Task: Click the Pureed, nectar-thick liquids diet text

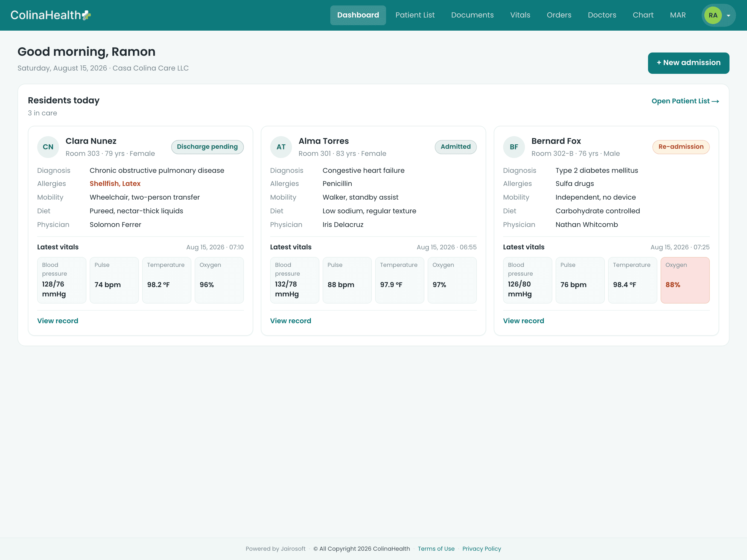Action: [x=136, y=211]
